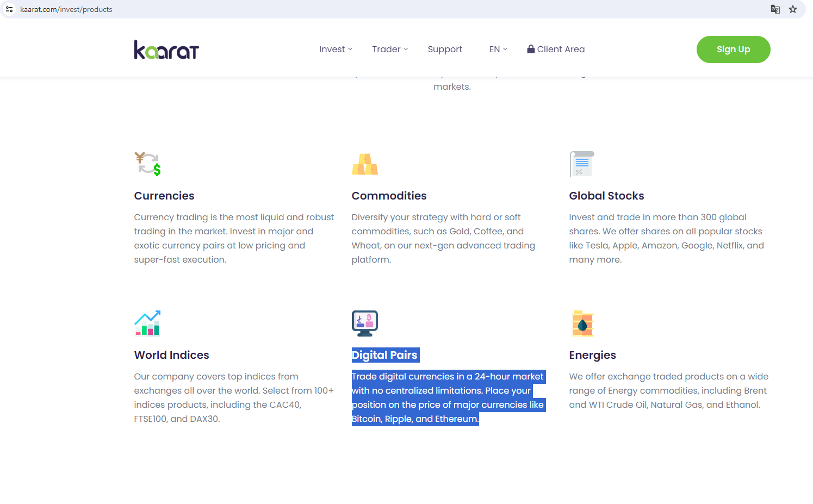Screen dimensions: 813x504
Task: Click the Energies heading
Action: click(592, 355)
